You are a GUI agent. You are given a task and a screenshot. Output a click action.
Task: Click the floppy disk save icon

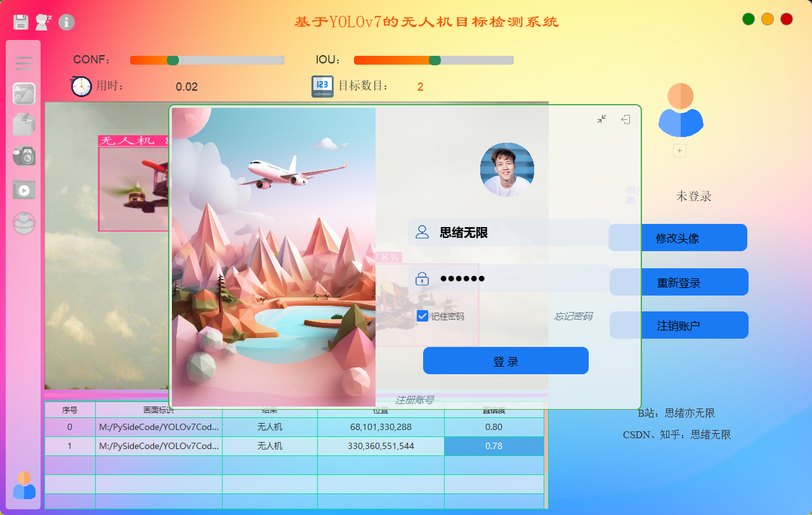pos(21,22)
